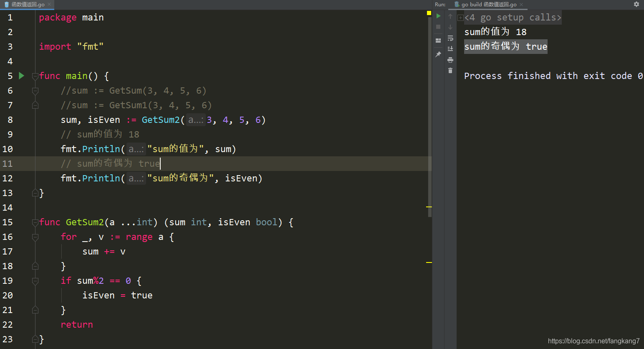This screenshot has height=349, width=644.
Task: Click the Go file icon on editor tab
Action: click(x=6, y=5)
